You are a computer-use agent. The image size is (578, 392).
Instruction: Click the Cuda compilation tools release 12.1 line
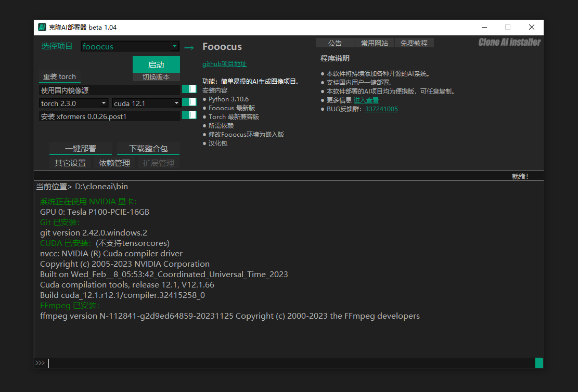pyautogui.click(x=127, y=285)
